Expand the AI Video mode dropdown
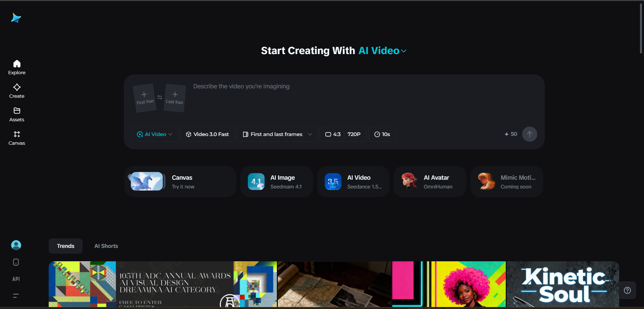The width and height of the screenshot is (644, 309). point(155,134)
